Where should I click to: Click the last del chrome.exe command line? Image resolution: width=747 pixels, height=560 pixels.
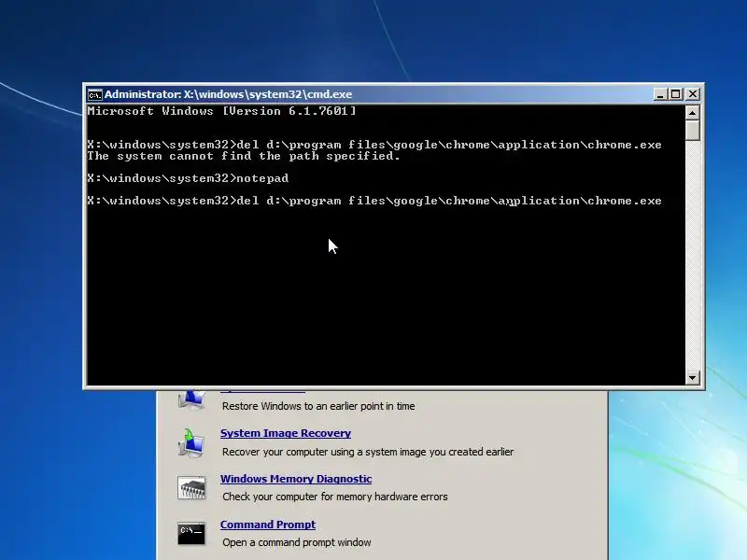click(374, 201)
